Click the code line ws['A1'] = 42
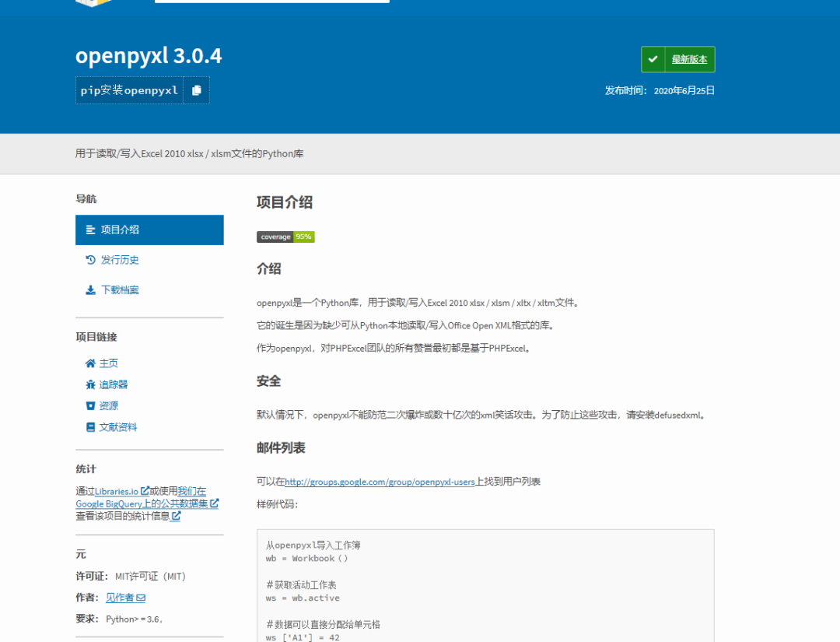 click(x=303, y=637)
